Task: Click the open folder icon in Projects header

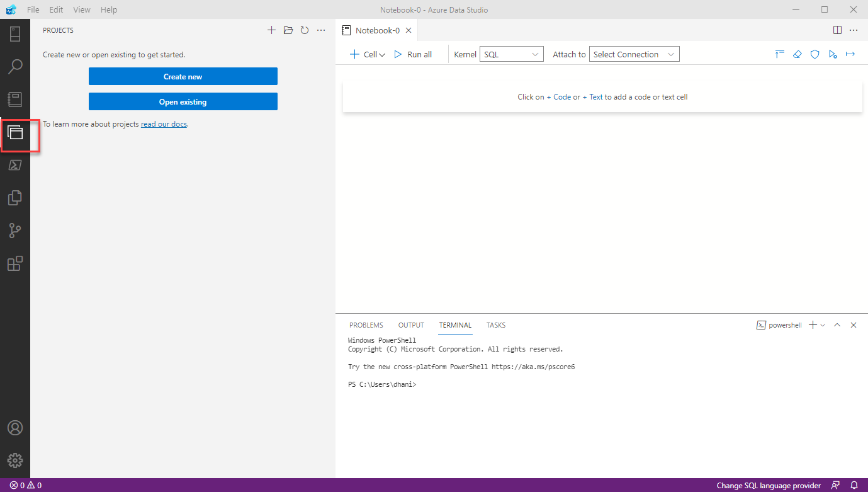Action: [x=288, y=30]
